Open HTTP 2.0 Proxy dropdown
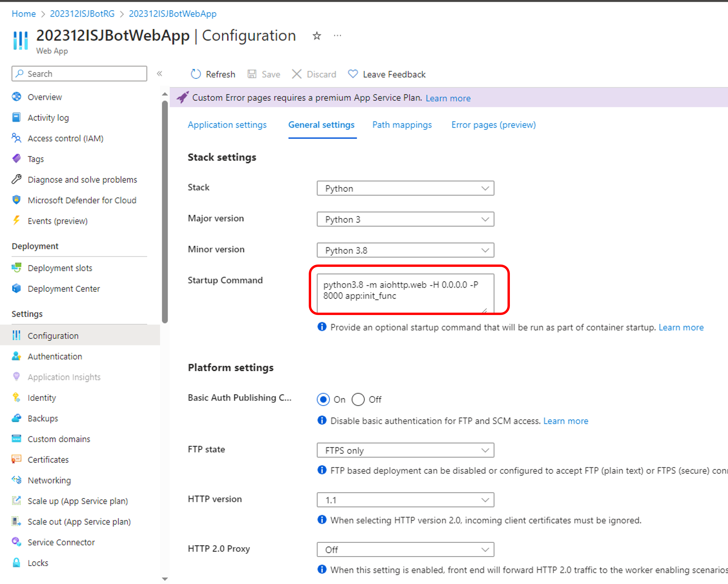 [x=405, y=550]
